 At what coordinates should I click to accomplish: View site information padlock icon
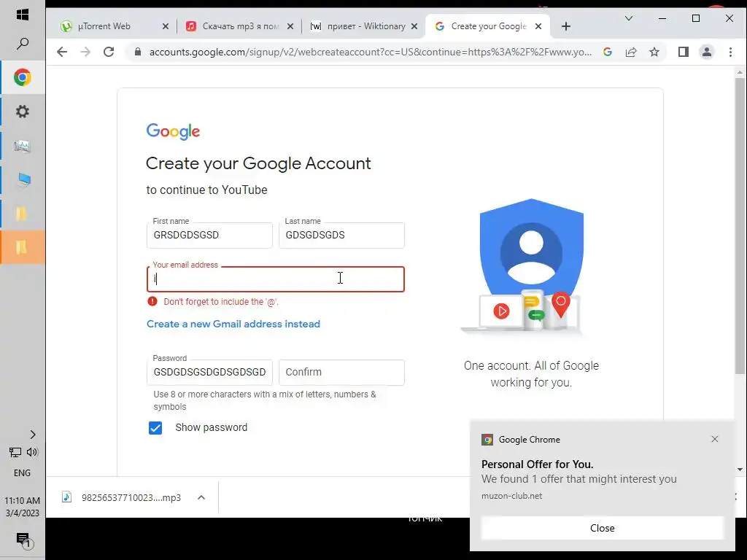click(138, 52)
